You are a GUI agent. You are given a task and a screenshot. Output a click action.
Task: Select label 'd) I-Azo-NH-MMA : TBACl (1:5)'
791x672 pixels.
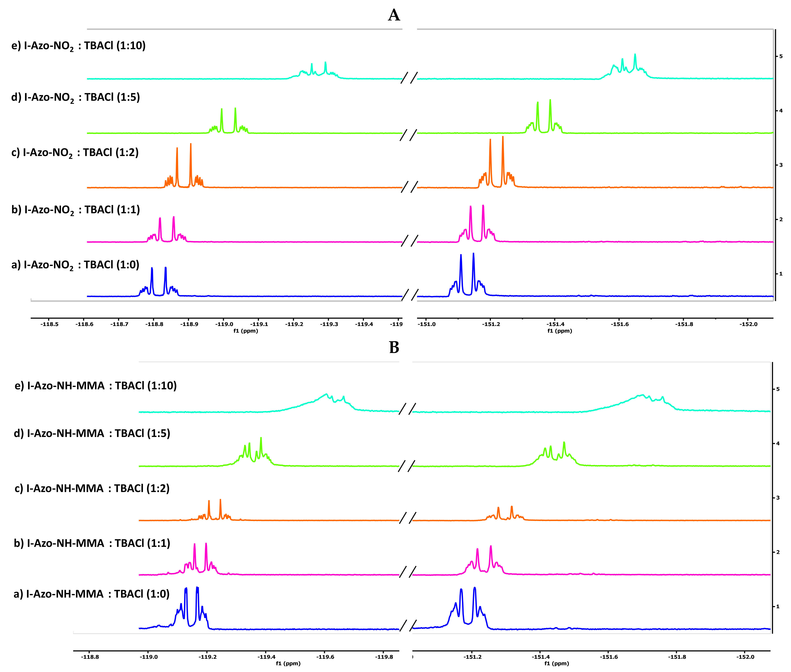pos(92,433)
